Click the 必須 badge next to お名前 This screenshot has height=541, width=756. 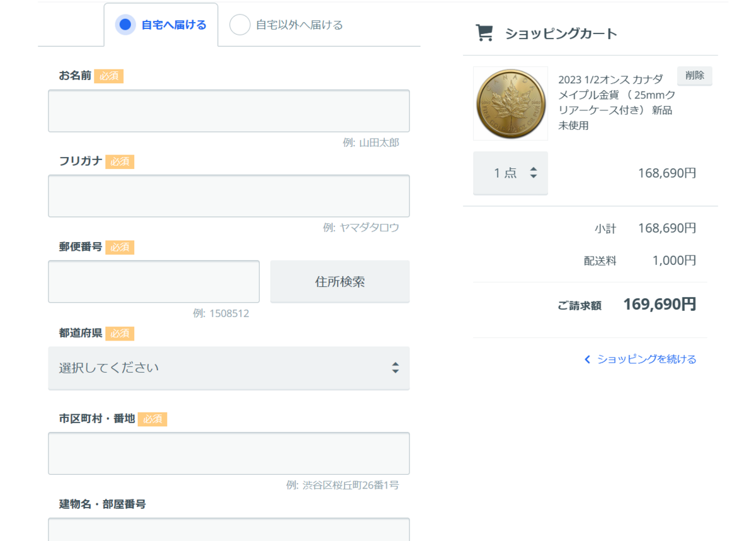point(108,76)
